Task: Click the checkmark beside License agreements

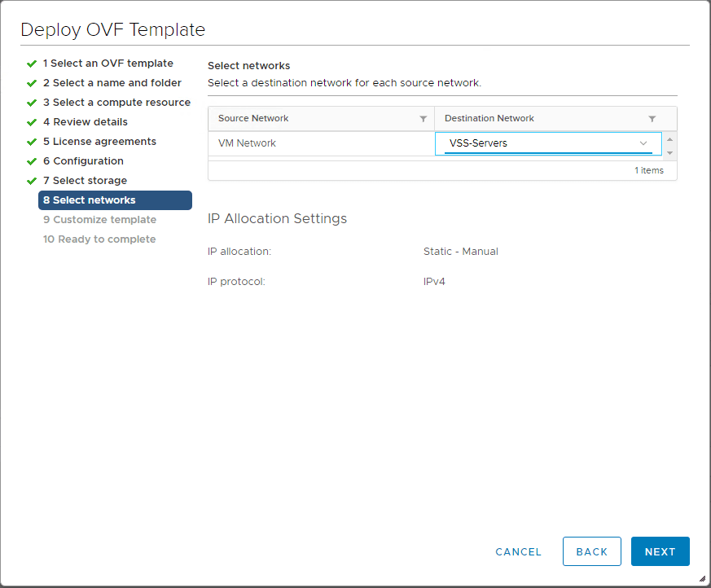Action: (x=33, y=141)
